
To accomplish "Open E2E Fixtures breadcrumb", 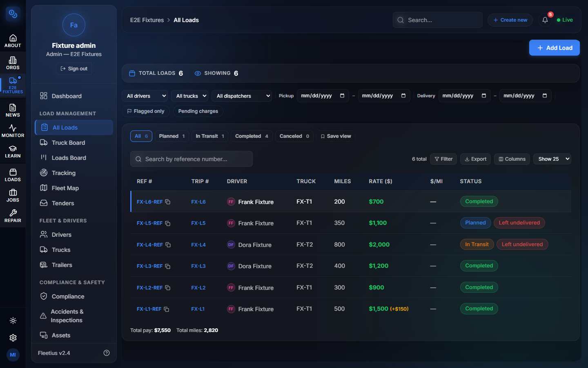I will (x=147, y=20).
